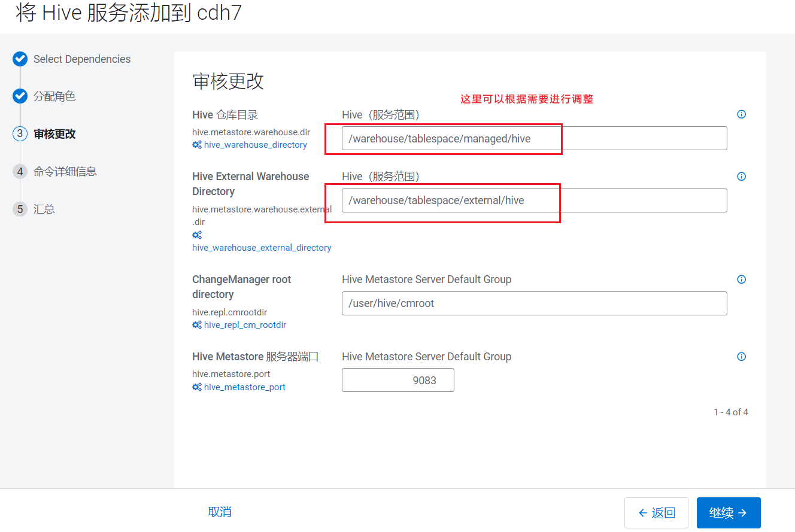Click the hive.repl.cmrootdir property text
Screen dimensions: 795x532
230,312
